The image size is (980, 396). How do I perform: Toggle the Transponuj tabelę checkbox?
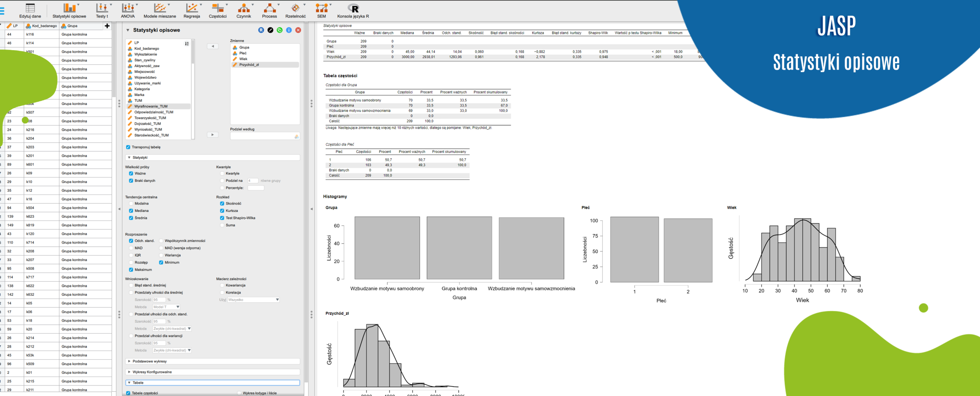(x=128, y=147)
